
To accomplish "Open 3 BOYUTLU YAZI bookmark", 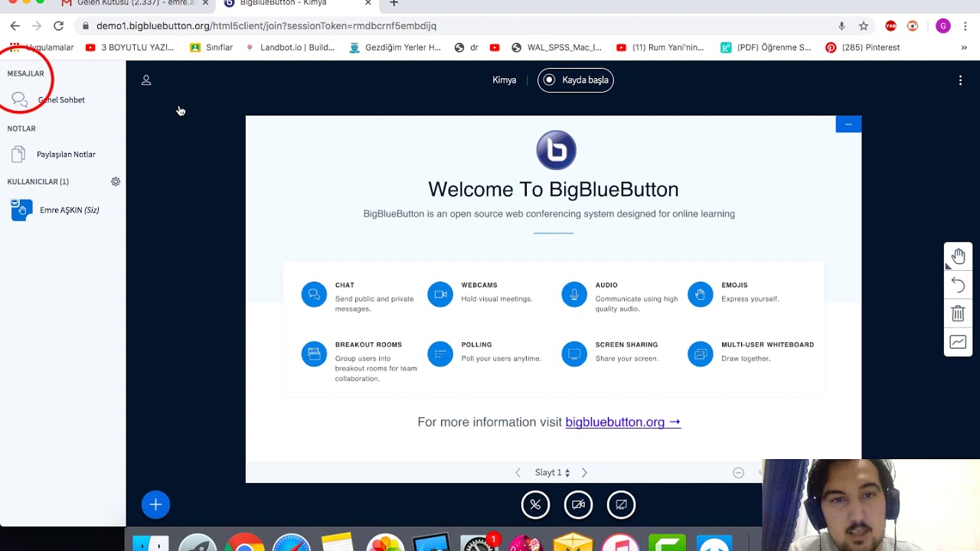I will (x=130, y=47).
